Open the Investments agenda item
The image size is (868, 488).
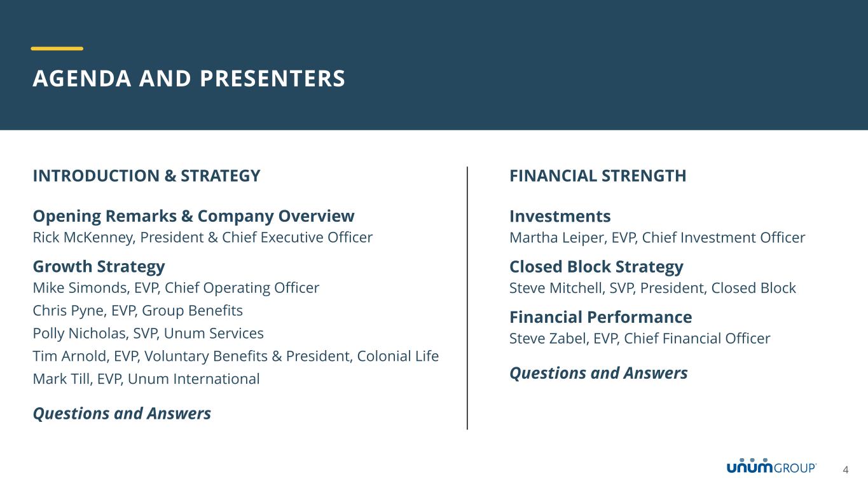[560, 217]
